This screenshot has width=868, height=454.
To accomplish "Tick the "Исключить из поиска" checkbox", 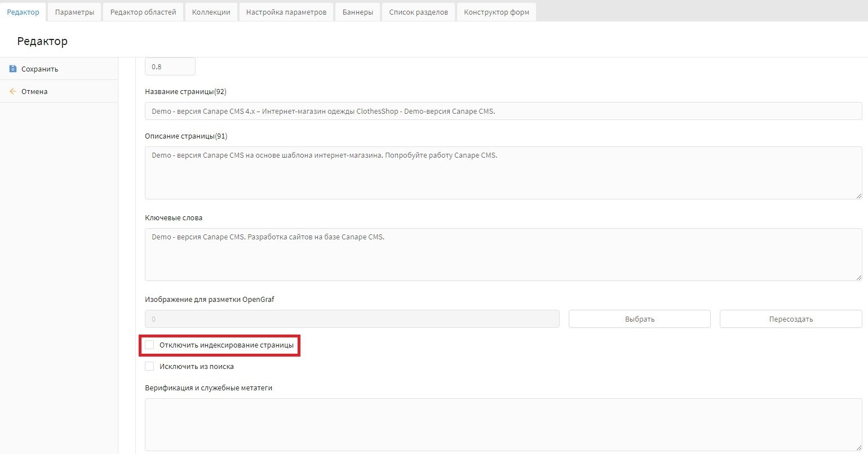I will 149,366.
